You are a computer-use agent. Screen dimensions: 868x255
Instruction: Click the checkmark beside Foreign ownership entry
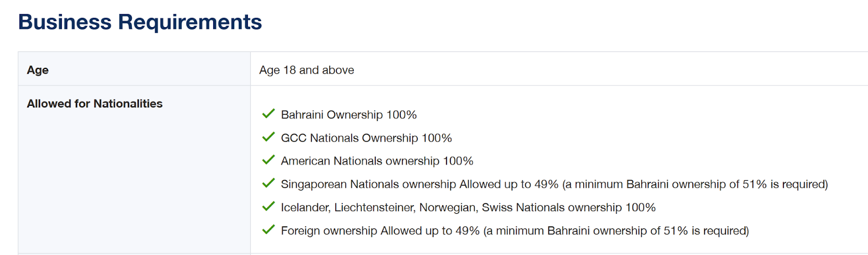click(268, 229)
